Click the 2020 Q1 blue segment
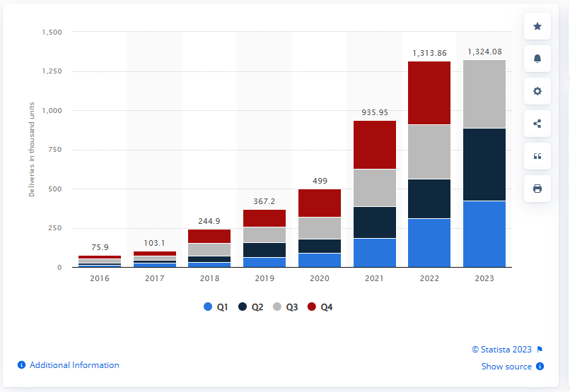The image size is (570, 392). [320, 261]
